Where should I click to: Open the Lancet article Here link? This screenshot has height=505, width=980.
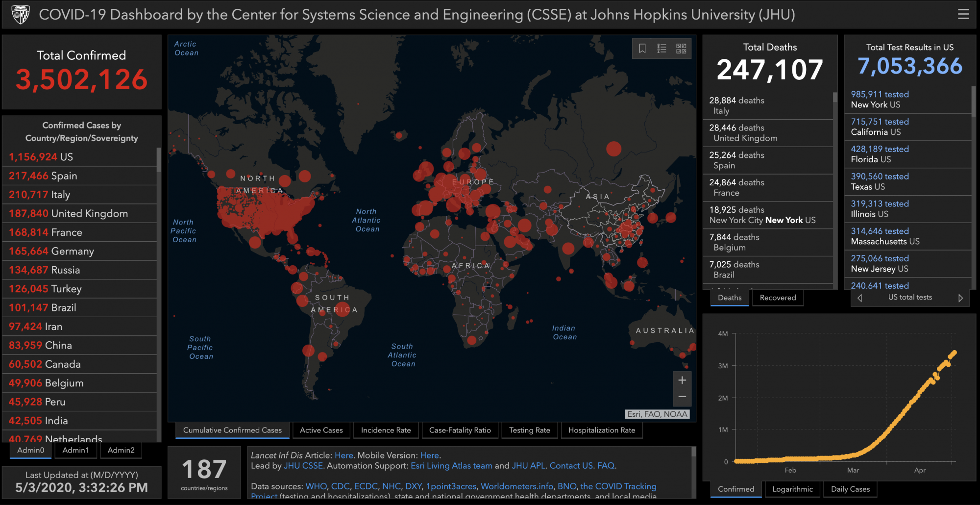pos(343,455)
